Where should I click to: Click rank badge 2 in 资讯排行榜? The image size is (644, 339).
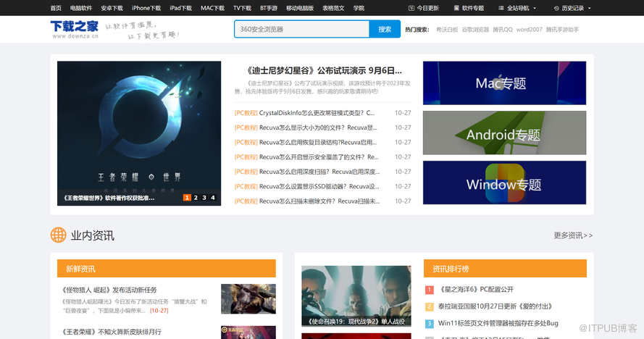click(x=429, y=306)
